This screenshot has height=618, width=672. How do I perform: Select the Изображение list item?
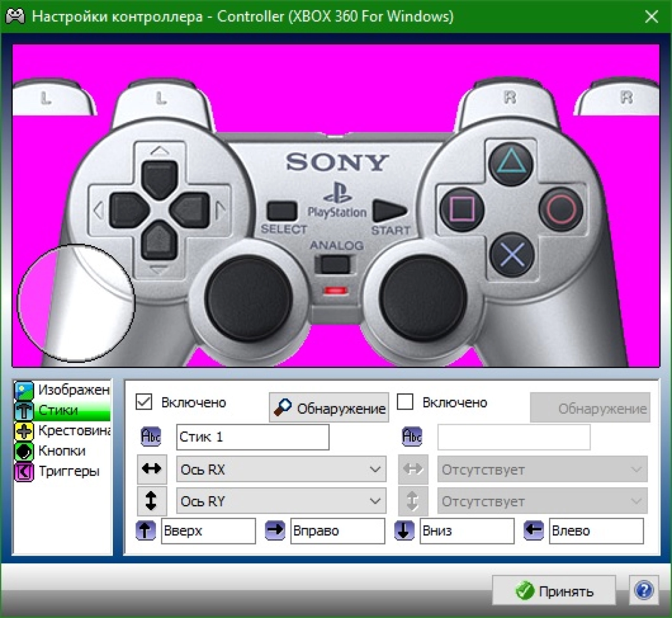62,390
